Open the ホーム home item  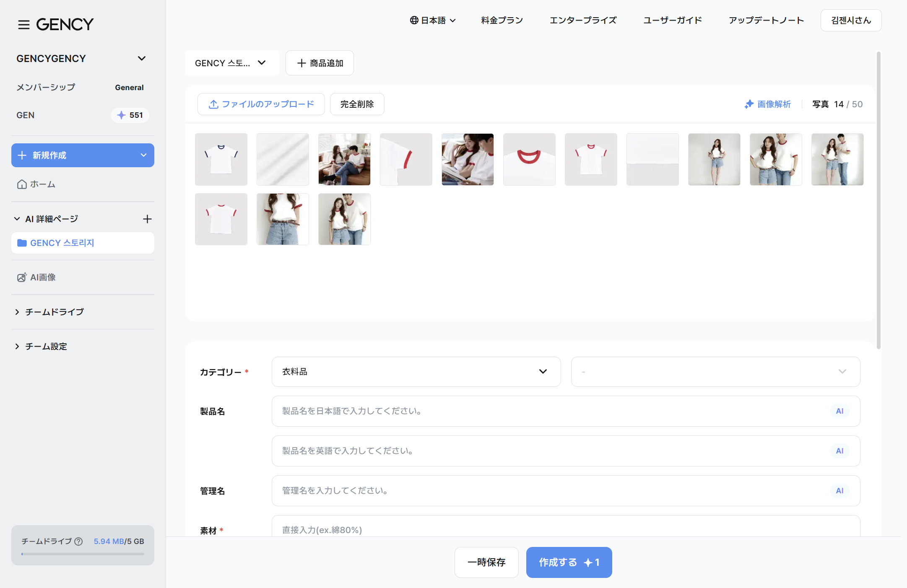[x=36, y=184]
